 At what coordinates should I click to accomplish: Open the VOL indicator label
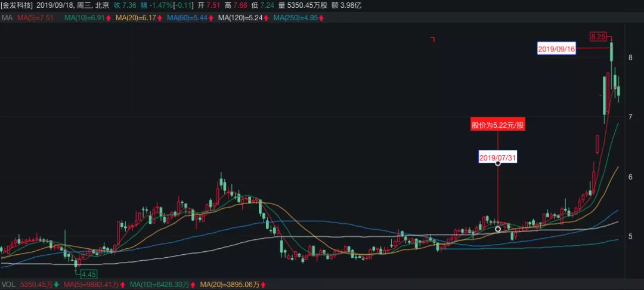pyautogui.click(x=9, y=284)
